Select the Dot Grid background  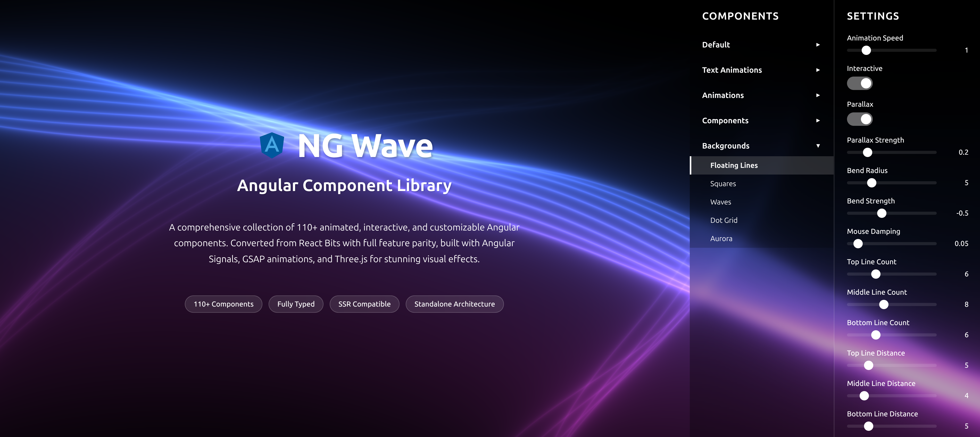(x=724, y=220)
